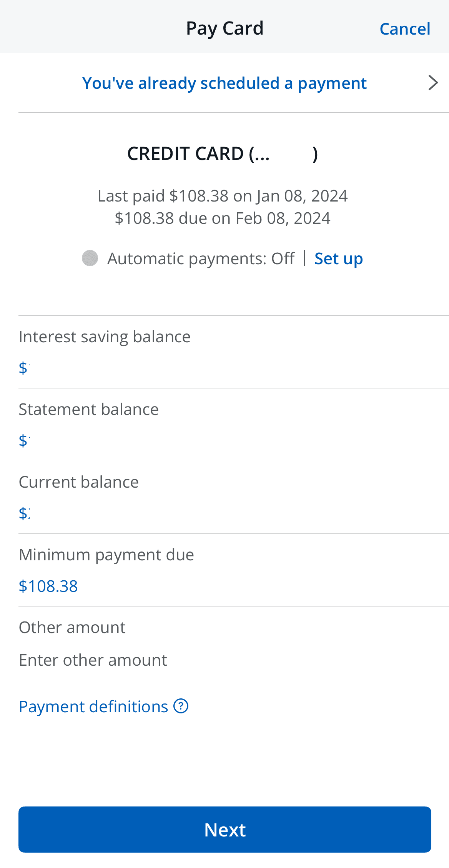This screenshot has height=868, width=449.
Task: Select the Statement balance payment option
Action: tap(88, 409)
